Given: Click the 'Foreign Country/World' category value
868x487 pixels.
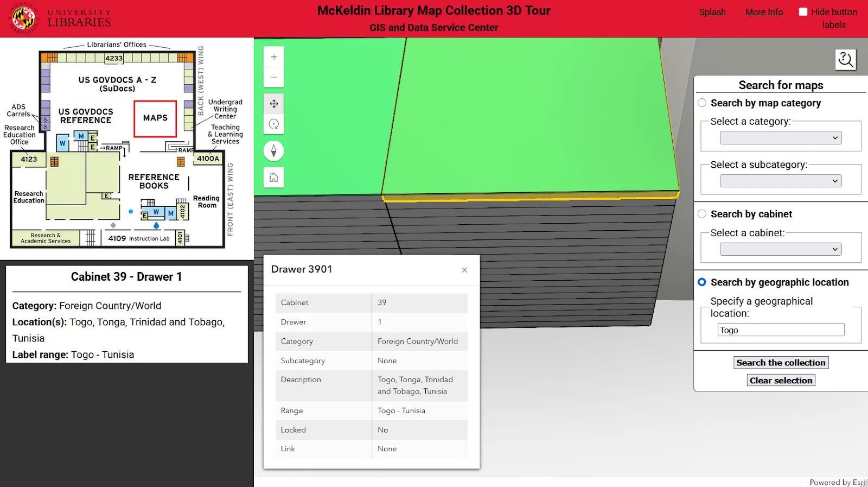Looking at the screenshot, I should click(418, 341).
